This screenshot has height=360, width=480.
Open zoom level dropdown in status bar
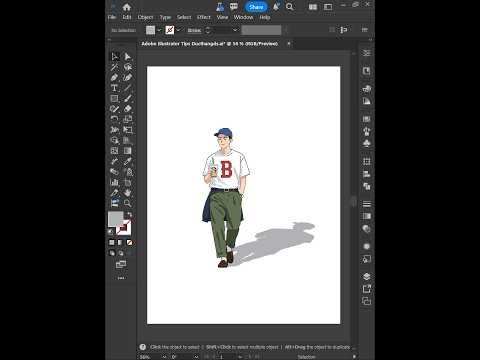(164, 357)
